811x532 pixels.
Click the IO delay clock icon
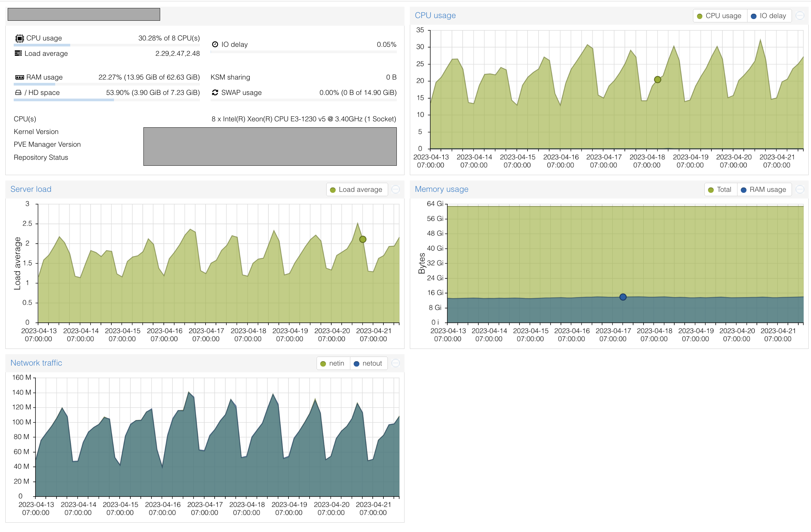pos(215,44)
